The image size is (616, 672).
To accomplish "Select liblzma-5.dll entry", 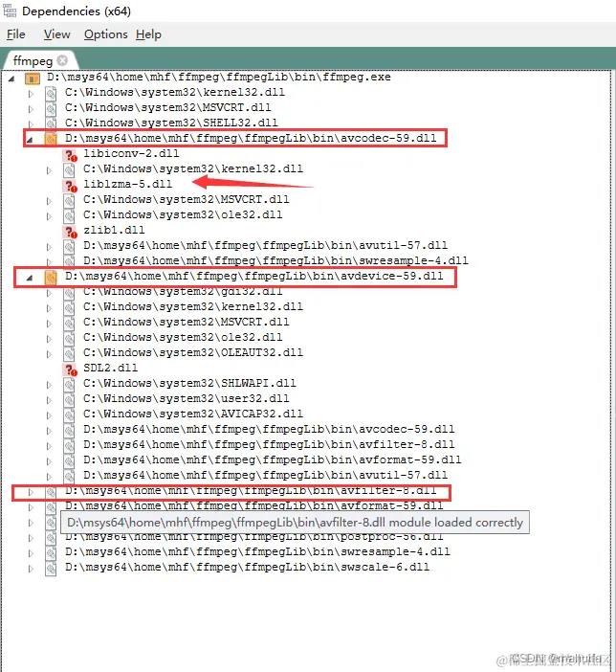I will (x=127, y=185).
